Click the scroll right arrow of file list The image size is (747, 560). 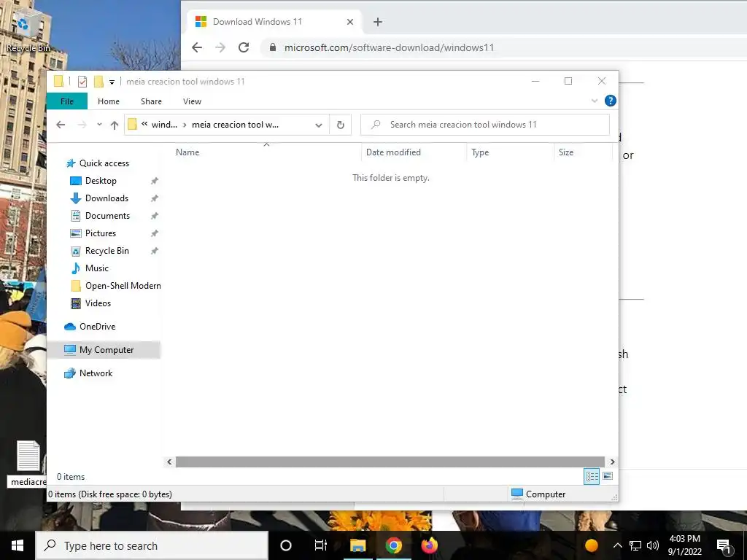click(612, 462)
